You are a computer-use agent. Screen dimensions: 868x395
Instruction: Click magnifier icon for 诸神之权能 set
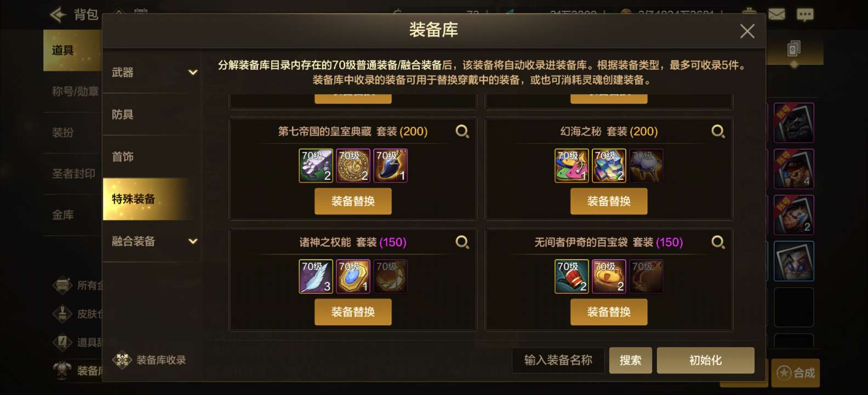pyautogui.click(x=462, y=242)
